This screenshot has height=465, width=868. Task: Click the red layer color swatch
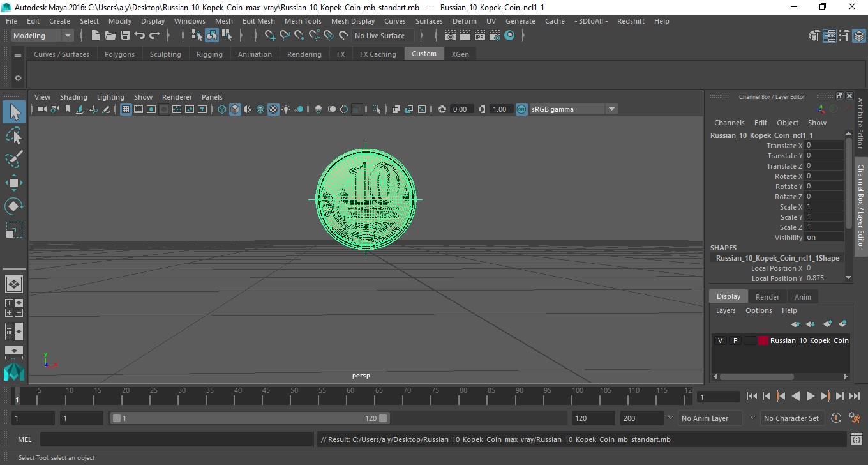coord(763,340)
